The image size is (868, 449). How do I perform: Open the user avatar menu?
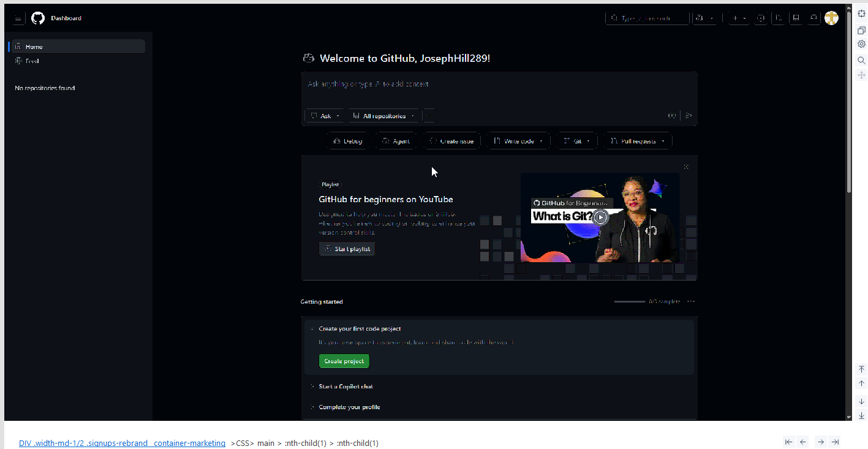point(831,18)
